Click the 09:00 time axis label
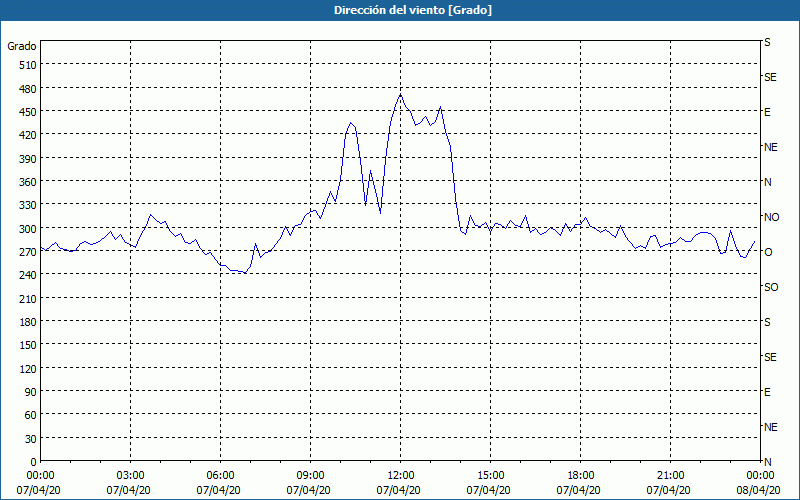This screenshot has height=500, width=800. (310, 476)
